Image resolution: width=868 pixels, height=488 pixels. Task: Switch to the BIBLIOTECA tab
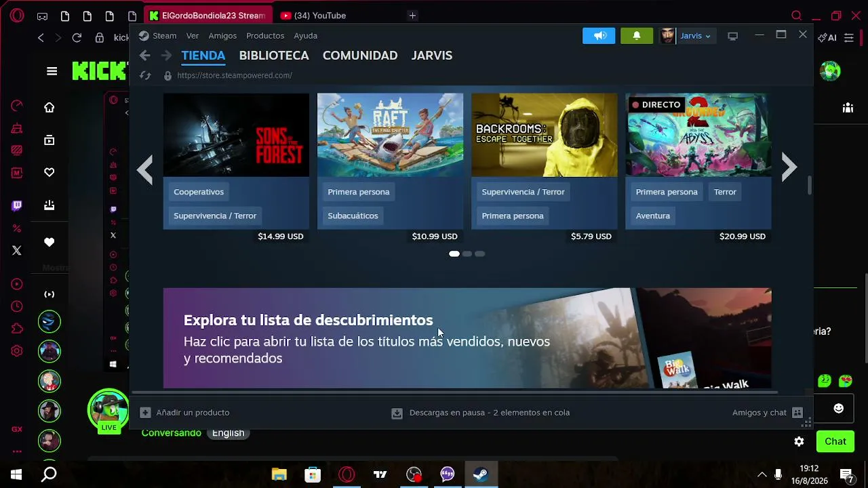(274, 56)
